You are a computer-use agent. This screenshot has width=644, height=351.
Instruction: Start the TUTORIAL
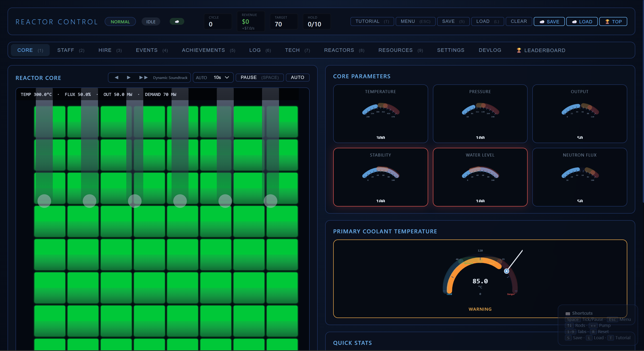pyautogui.click(x=372, y=21)
